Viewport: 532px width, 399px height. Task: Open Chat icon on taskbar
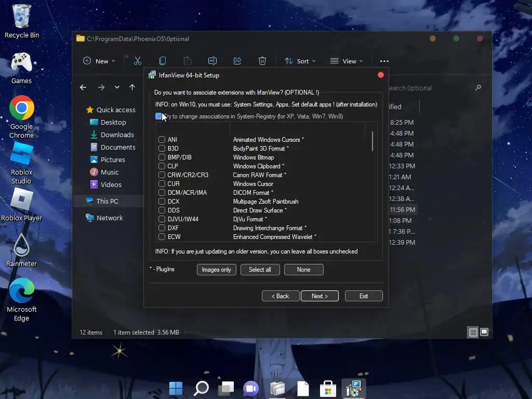click(251, 389)
